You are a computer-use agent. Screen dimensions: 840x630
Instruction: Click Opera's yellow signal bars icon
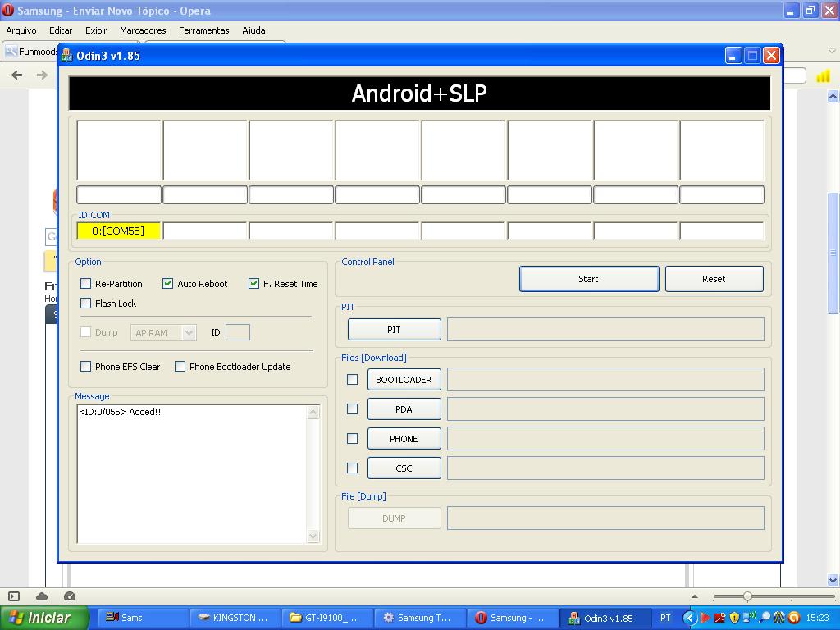[824, 76]
